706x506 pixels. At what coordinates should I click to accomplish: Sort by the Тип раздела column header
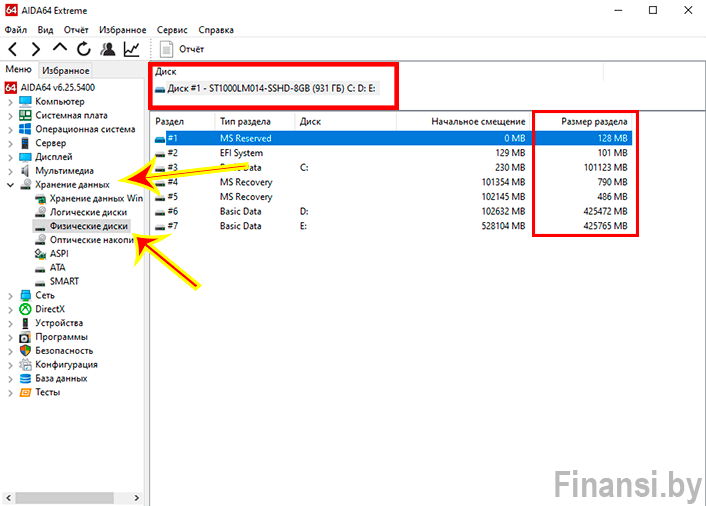[255, 122]
